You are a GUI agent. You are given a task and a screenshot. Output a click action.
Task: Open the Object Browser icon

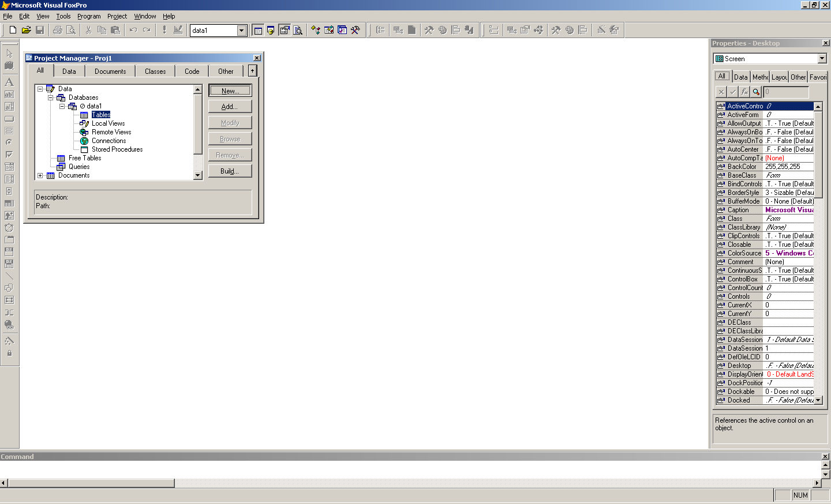tap(329, 30)
